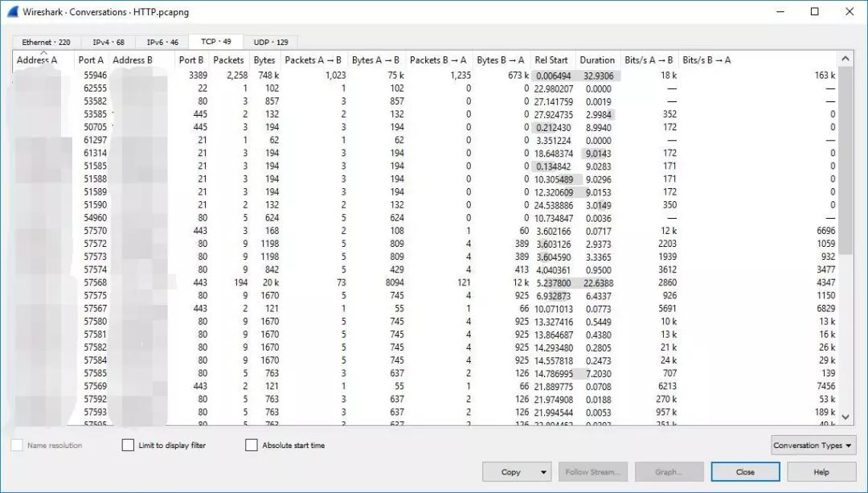Select the row with Port A 51590
This screenshot has width=868, height=493.
[425, 205]
